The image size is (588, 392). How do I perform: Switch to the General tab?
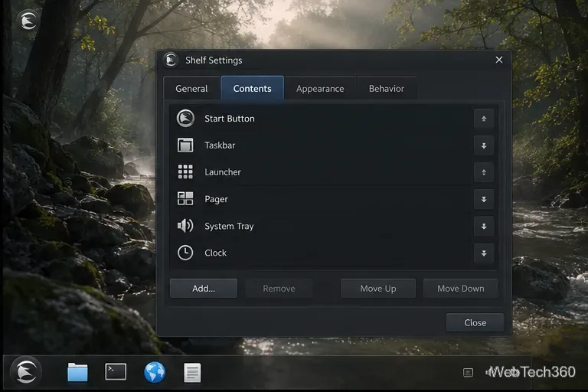[191, 89]
